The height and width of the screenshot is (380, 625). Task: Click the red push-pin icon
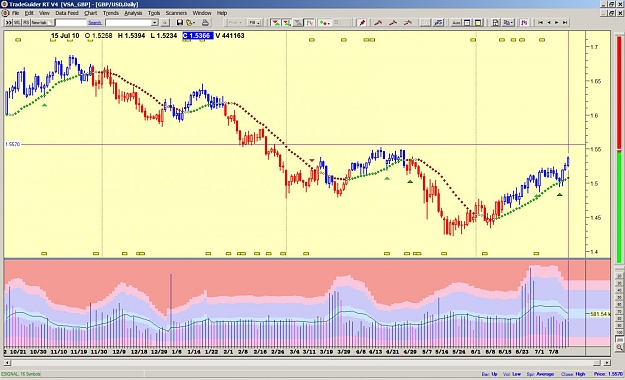(x=362, y=23)
